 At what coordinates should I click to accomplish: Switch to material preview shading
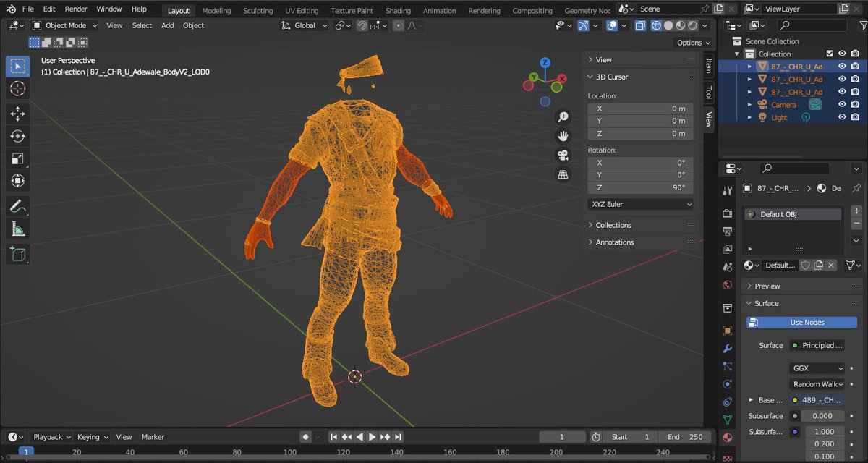[x=681, y=25]
